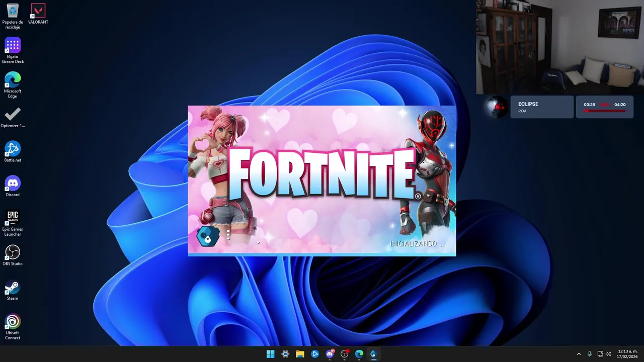Open Discord from the taskbar
644x362 pixels.
pyautogui.click(x=330, y=354)
